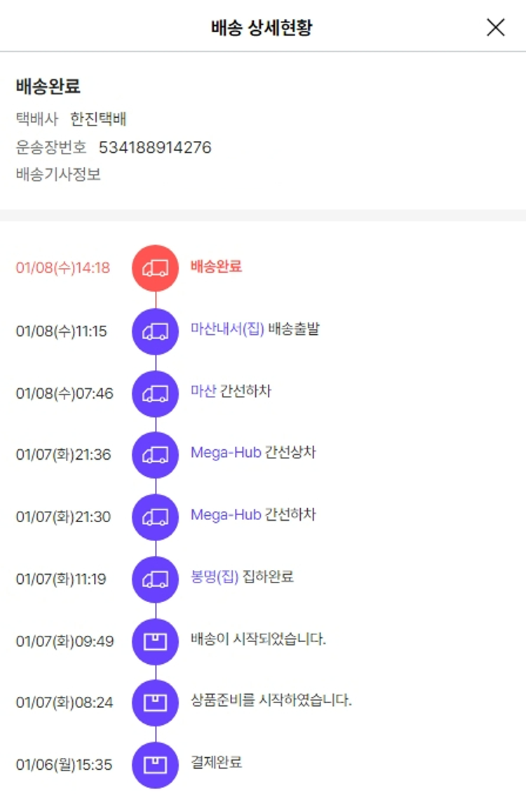The height and width of the screenshot is (812, 526).
Task: Select tracking number 534188914276
Action: [x=155, y=147]
